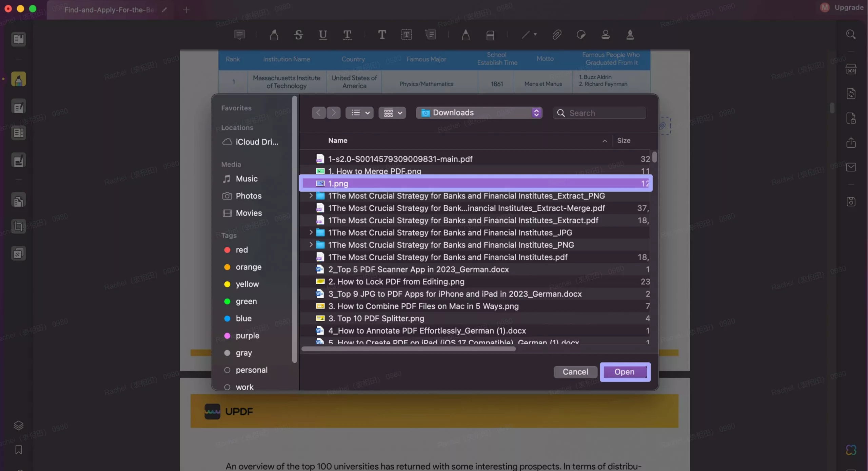Screen dimensions: 868x471
Task: Select the text callout tool
Action: click(431, 35)
